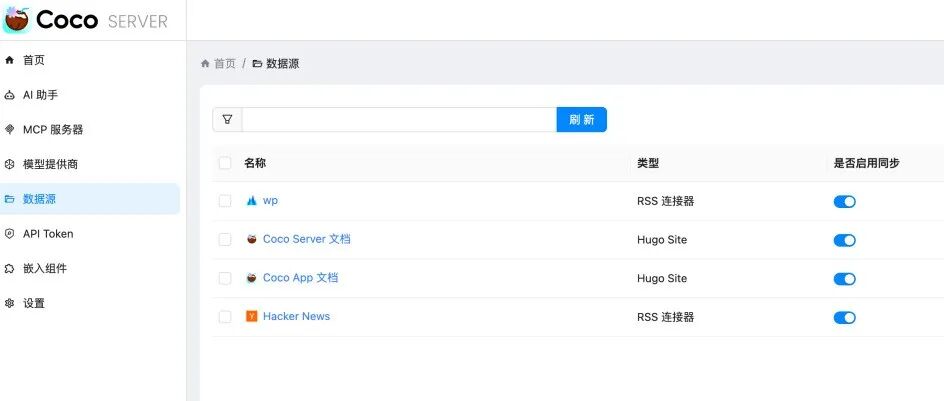Click the 名称 column header
944x401 pixels.
coord(255,163)
